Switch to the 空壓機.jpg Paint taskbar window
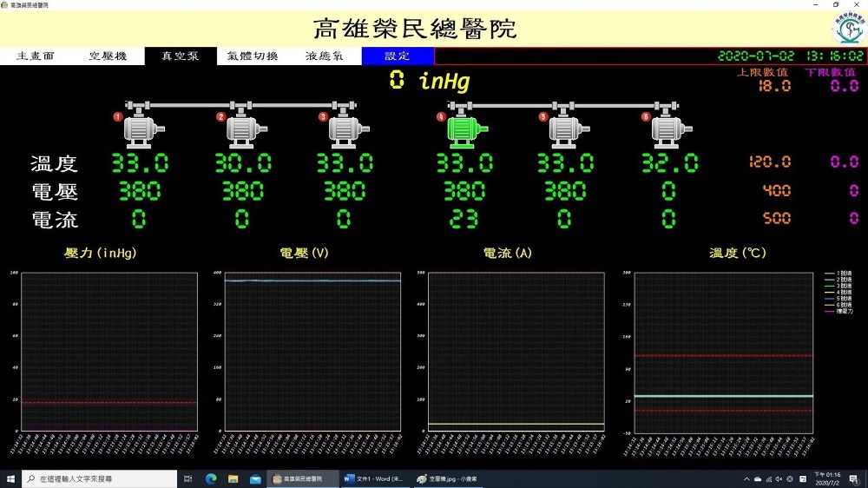Viewport: 868px width, 488px height. (447, 478)
